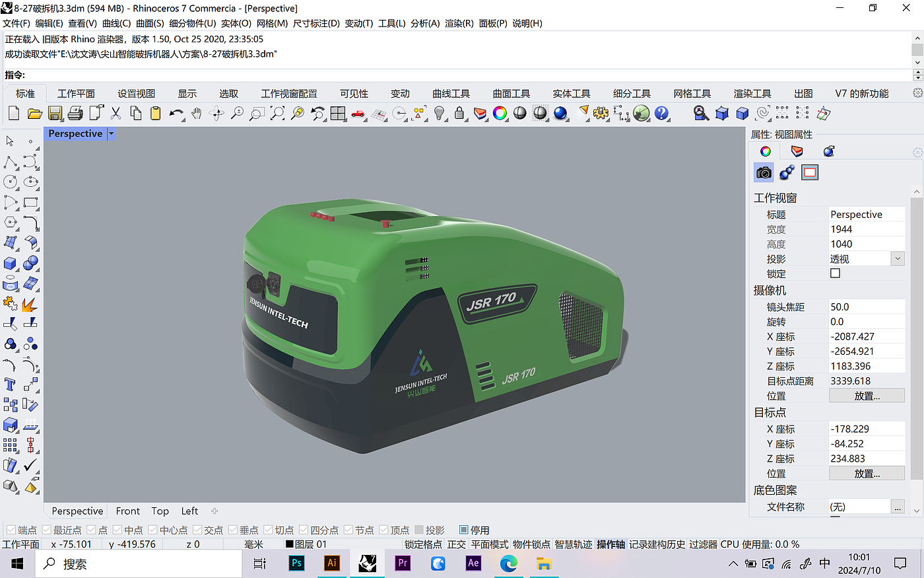Screen dimensions: 924x578
Task: Toggle 智慧轨迹 in the status bar
Action: [573, 544]
